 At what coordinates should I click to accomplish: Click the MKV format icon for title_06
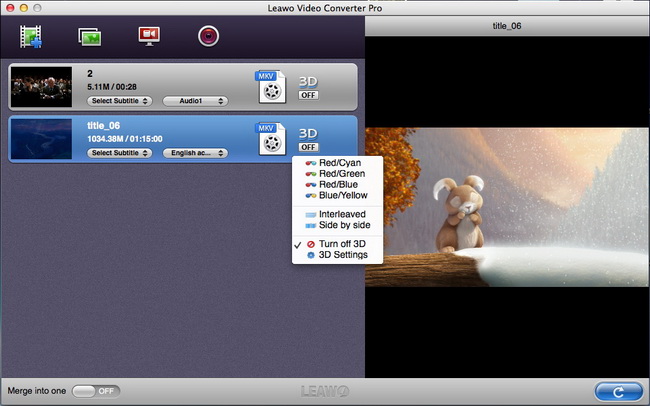point(271,139)
